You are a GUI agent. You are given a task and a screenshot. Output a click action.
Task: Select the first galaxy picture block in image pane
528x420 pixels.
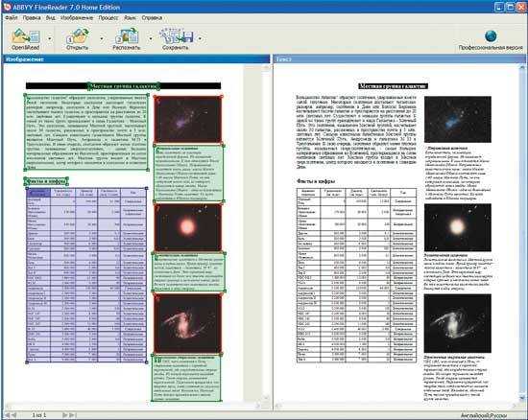(188, 120)
